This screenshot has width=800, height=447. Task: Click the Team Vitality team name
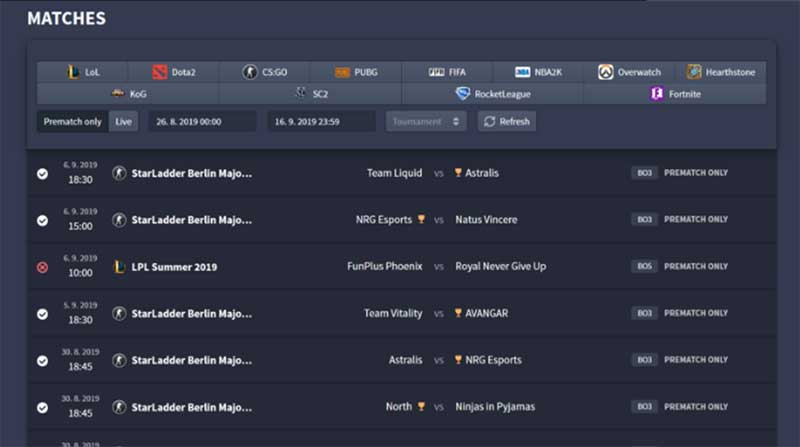[393, 313]
